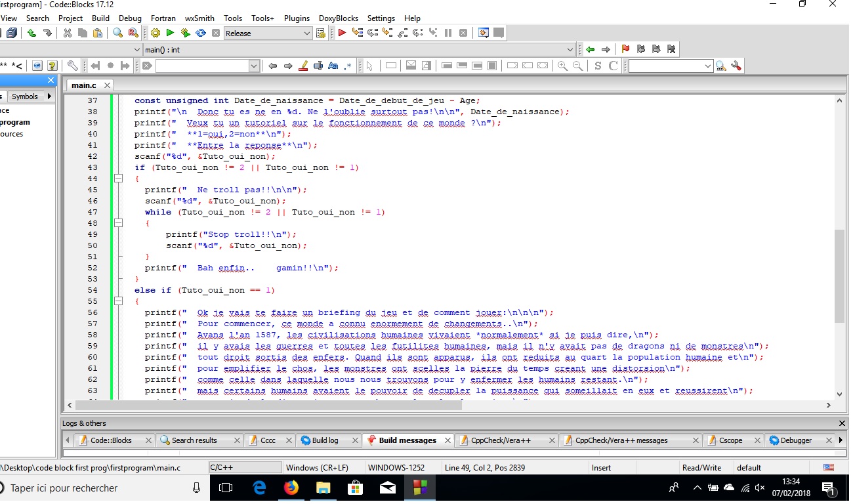Image resolution: width=853 pixels, height=504 pixels.
Task: Click the Find icon with magnifying glass
Action: click(x=117, y=33)
